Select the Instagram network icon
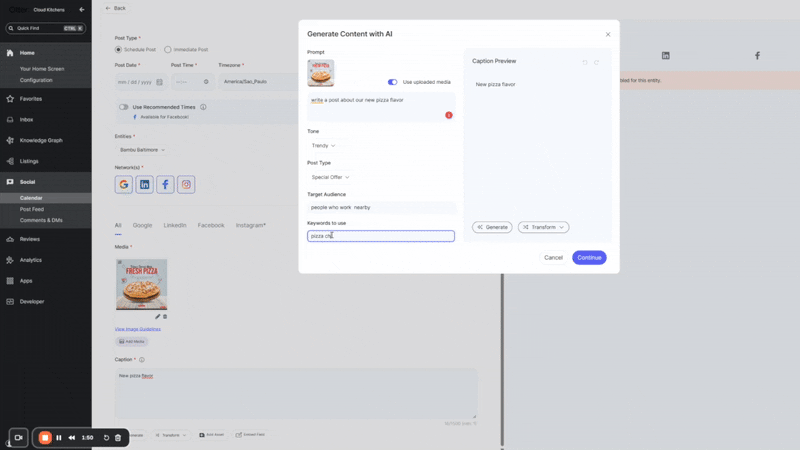Screen dimensions: 800x450 (x=186, y=184)
